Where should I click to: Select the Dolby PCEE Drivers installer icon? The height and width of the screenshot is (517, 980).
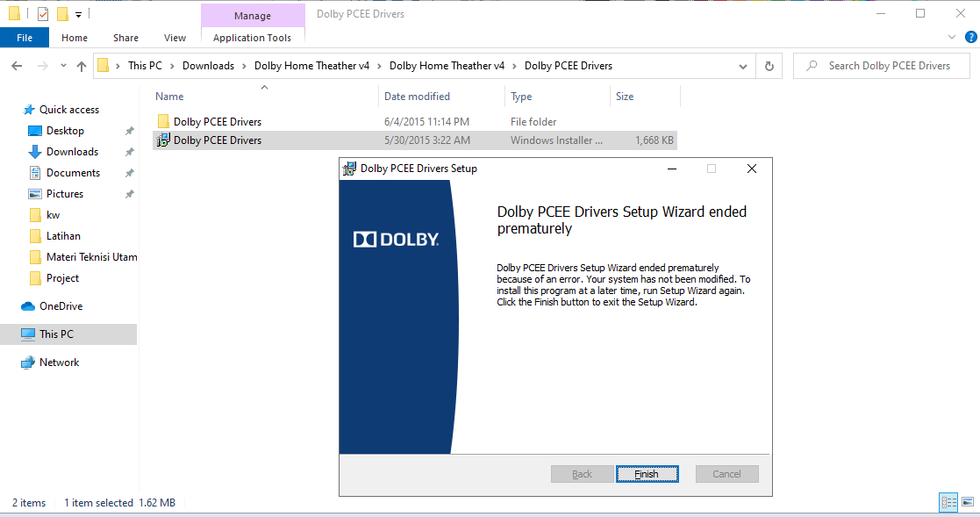coord(163,140)
